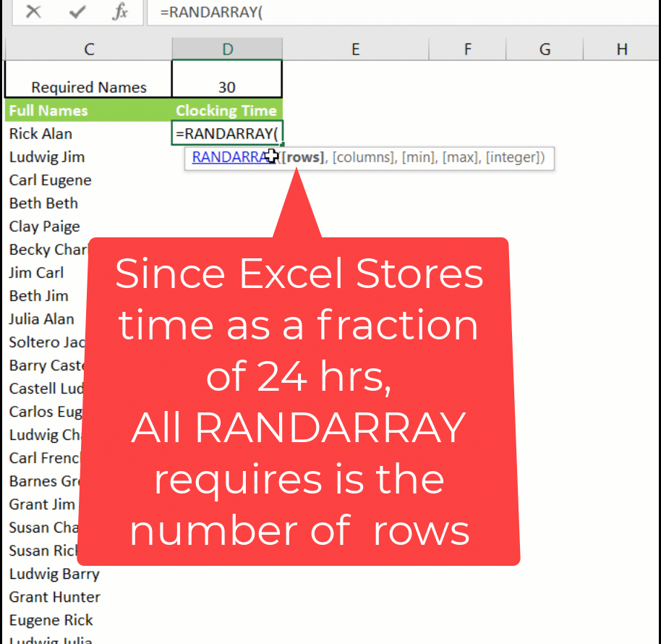Viewport: 661px width, 644px height.
Task: Select the cell with Rick Alan
Action: tap(87, 134)
